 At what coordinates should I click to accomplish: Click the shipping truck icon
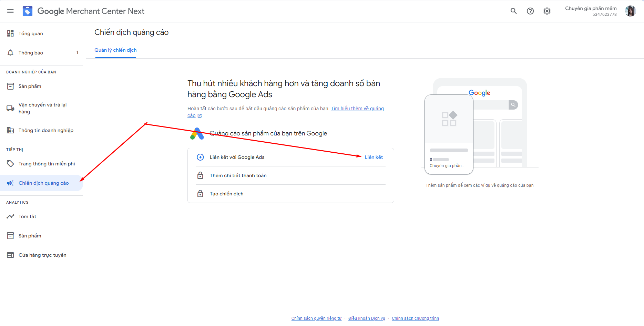[10, 108]
